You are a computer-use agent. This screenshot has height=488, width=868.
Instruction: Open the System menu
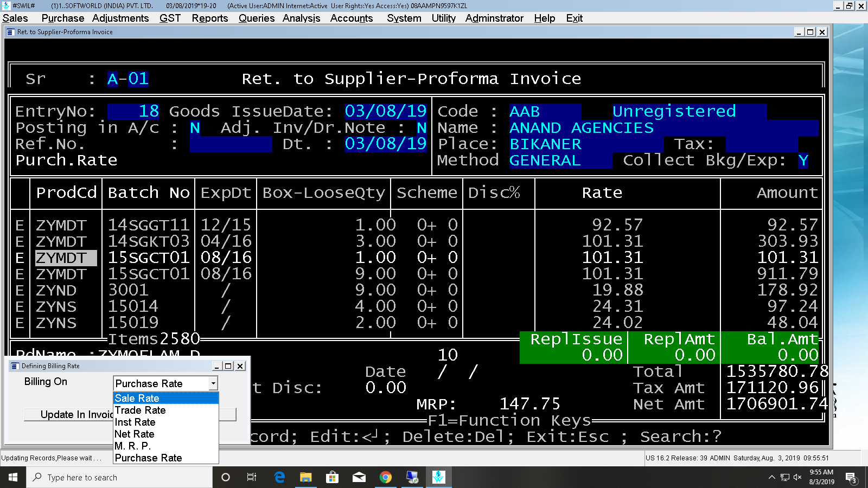(x=404, y=18)
